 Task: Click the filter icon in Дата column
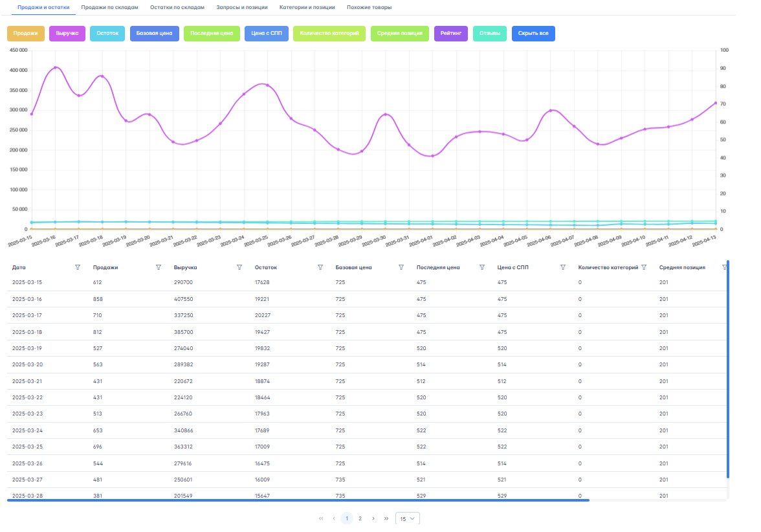point(78,267)
